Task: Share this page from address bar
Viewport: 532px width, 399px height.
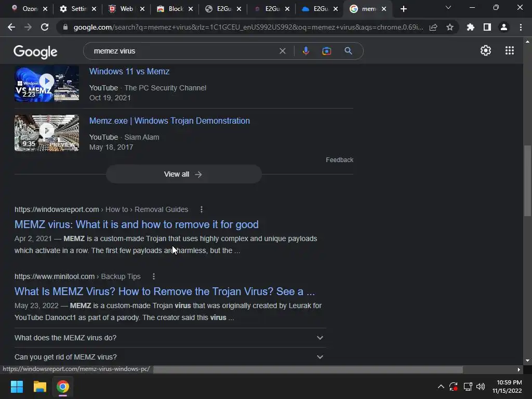Action: tap(433, 27)
